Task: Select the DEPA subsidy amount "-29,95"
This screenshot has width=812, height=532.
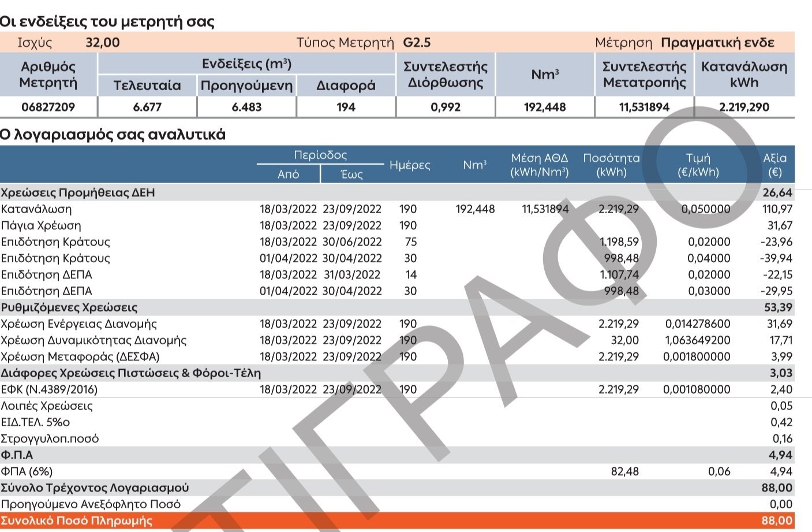Action: coord(776,291)
